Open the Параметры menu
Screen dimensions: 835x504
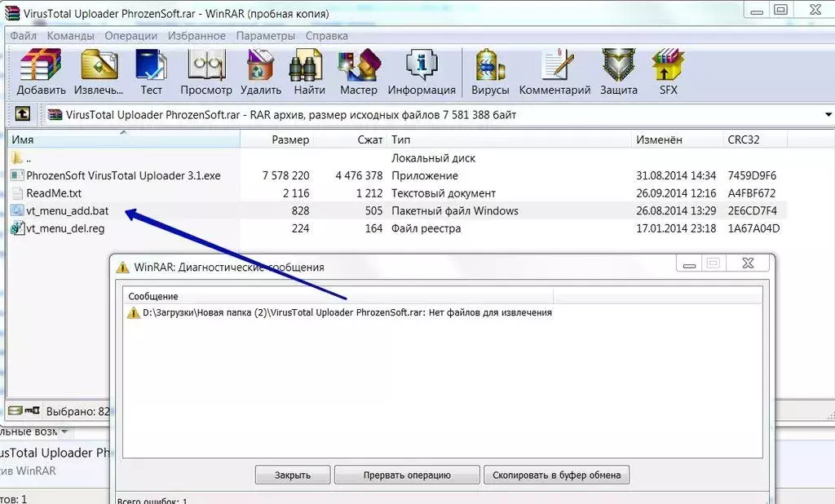(265, 36)
